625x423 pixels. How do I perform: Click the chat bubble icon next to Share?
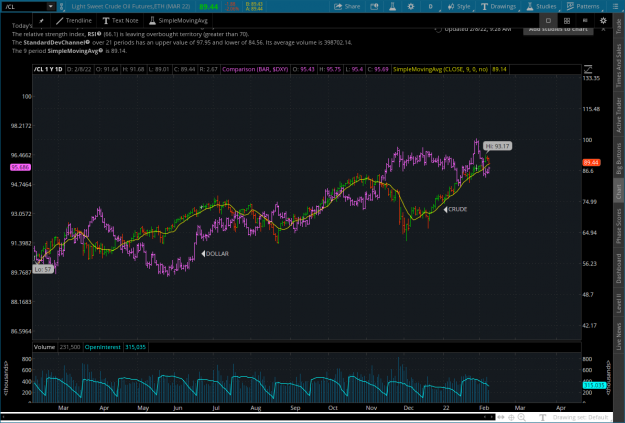coord(374,6)
